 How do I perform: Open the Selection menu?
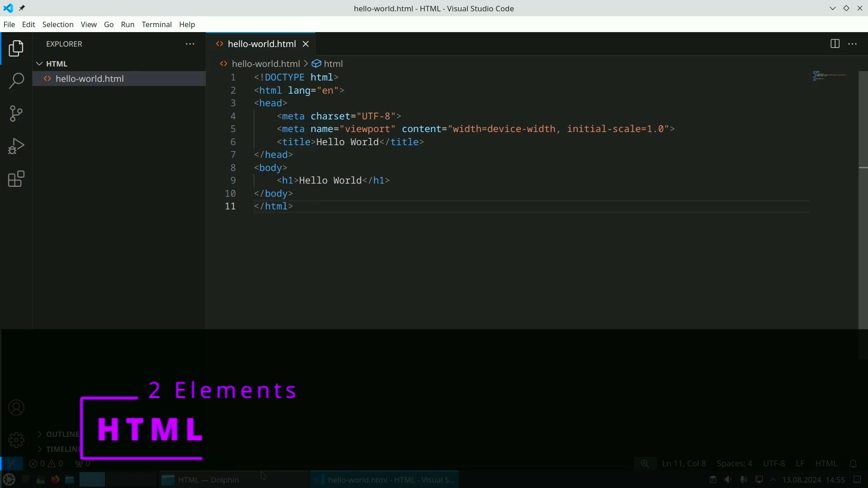point(58,24)
